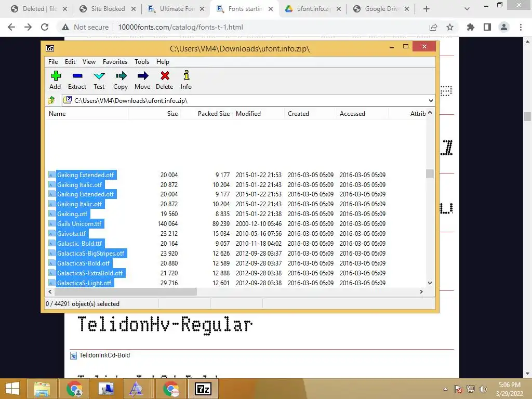
Task: Reload the current Chrome page
Action: pos(45,27)
